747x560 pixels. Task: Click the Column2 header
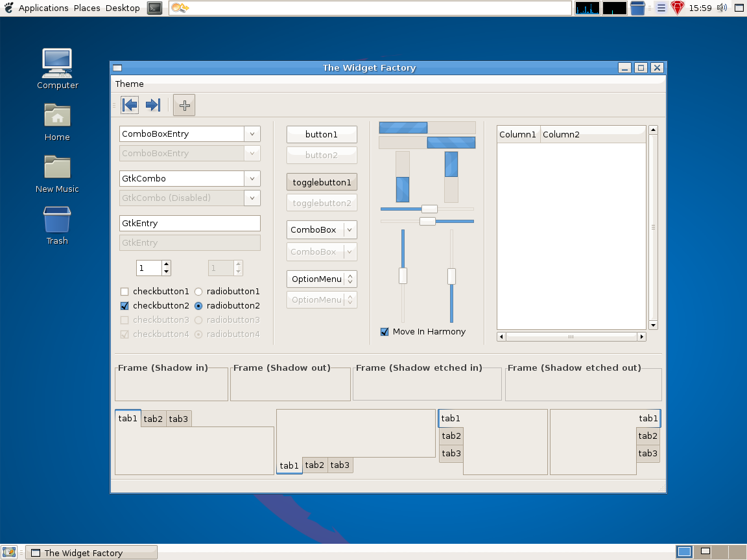coord(593,134)
